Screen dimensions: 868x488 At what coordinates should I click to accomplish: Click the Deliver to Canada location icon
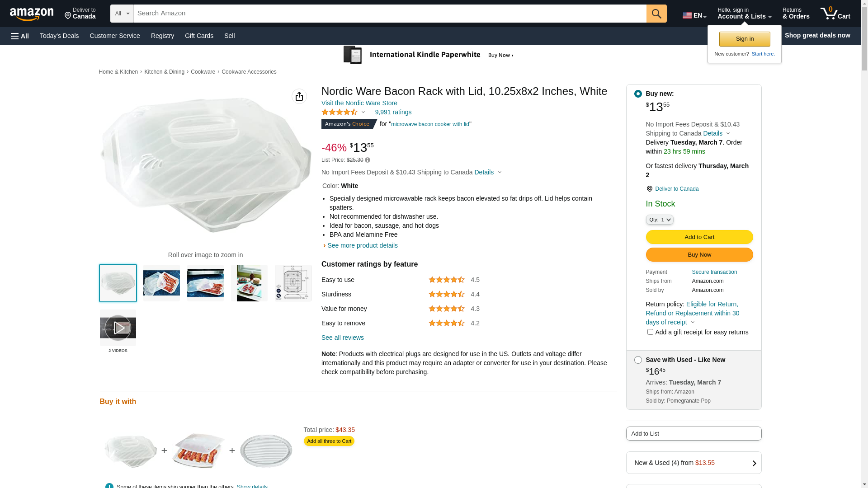(649, 189)
